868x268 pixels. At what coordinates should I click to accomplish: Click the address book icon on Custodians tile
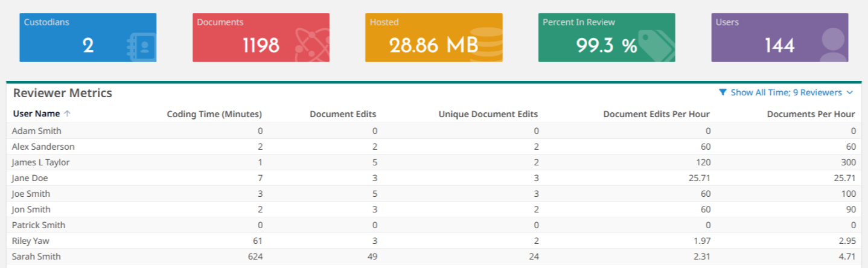click(141, 46)
